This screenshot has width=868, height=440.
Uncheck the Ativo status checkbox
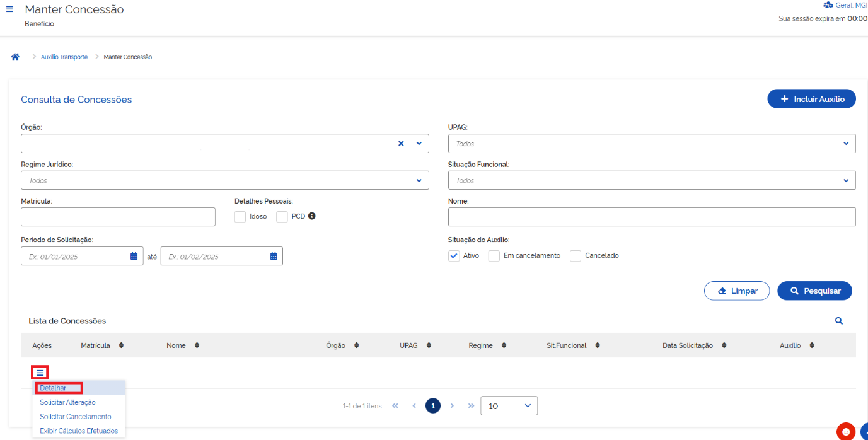pos(454,256)
